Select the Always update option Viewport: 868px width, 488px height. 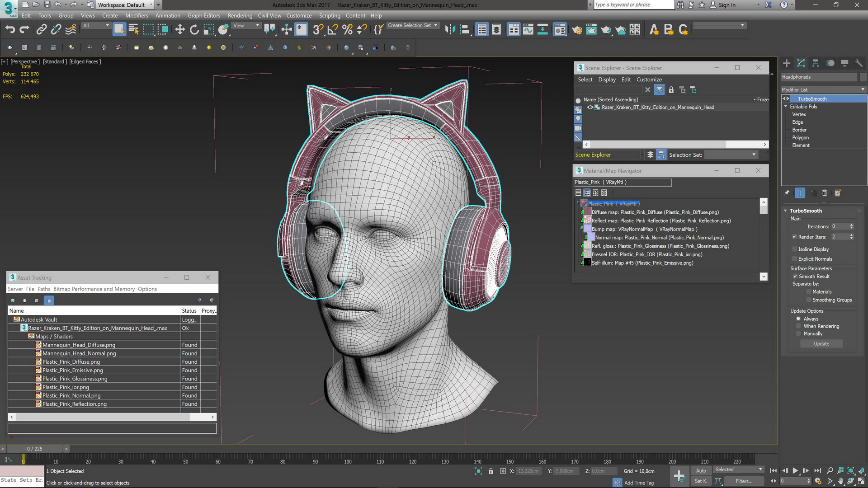click(798, 319)
